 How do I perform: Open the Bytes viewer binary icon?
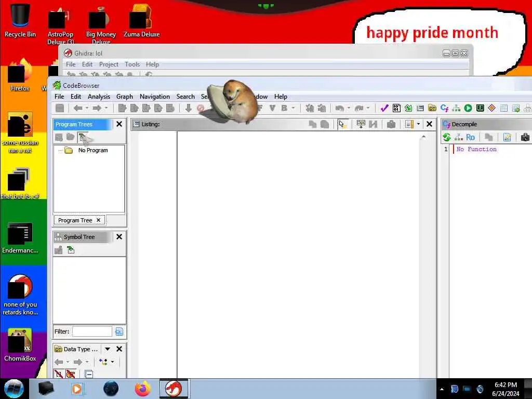(x=396, y=108)
